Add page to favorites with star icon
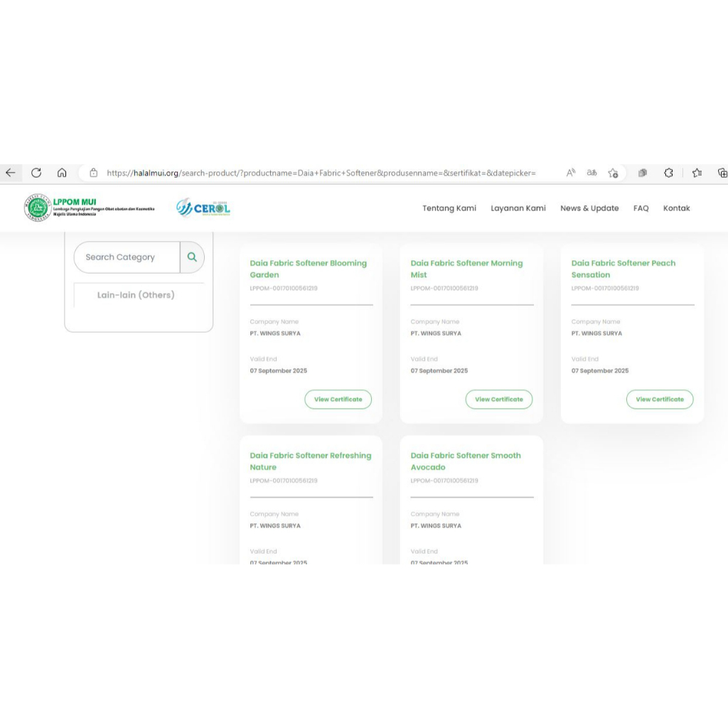 [613, 173]
